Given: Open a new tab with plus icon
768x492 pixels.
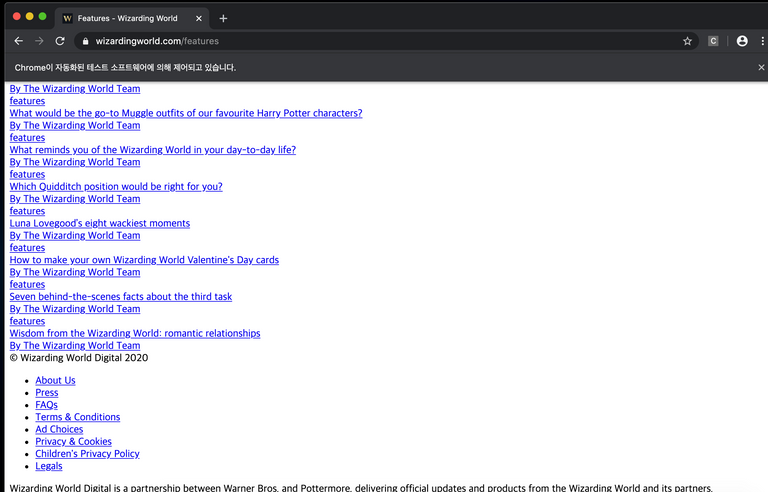Looking at the screenshot, I should (x=223, y=18).
